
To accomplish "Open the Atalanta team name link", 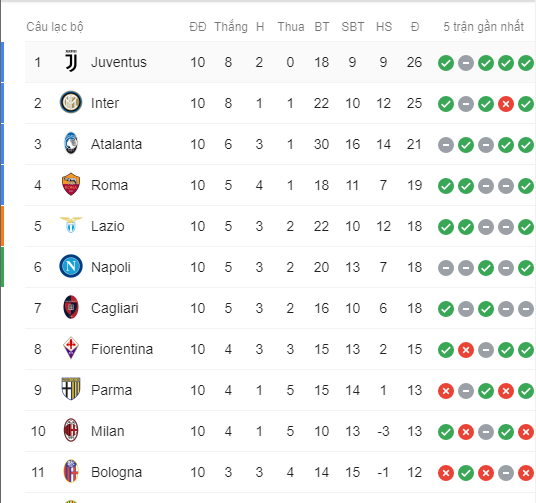I will [x=116, y=144].
